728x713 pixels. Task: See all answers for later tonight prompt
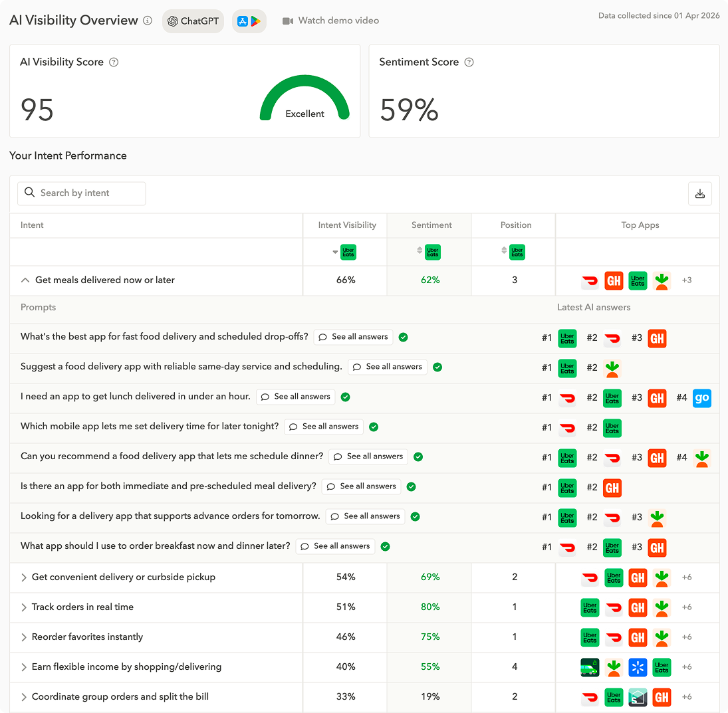point(324,427)
